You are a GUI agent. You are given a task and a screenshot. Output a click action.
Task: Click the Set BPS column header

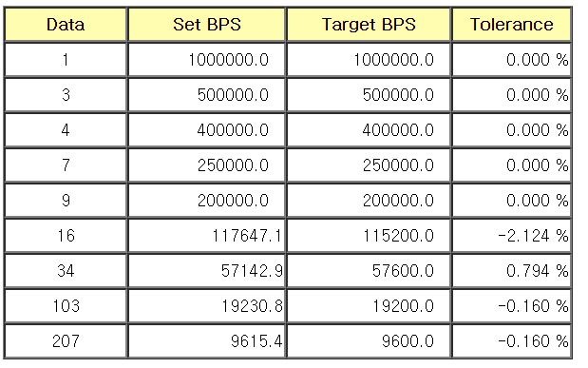click(207, 25)
